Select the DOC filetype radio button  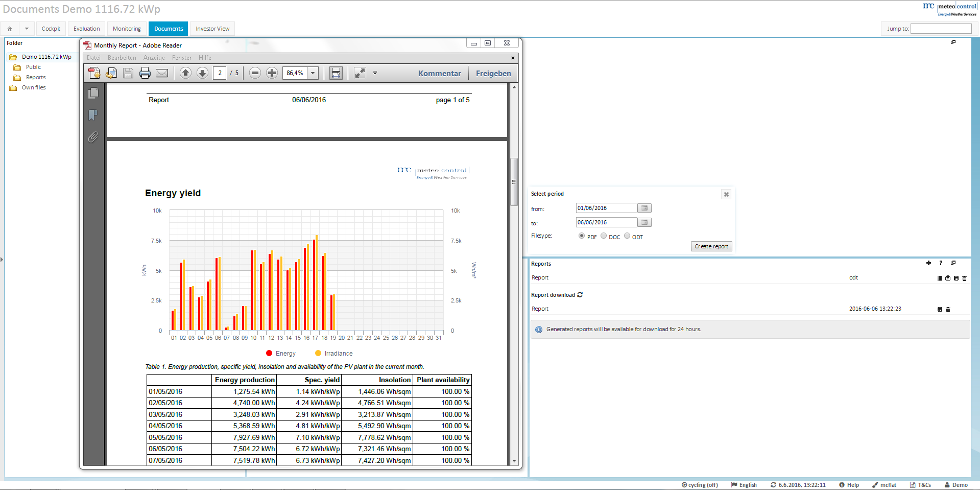pyautogui.click(x=604, y=236)
